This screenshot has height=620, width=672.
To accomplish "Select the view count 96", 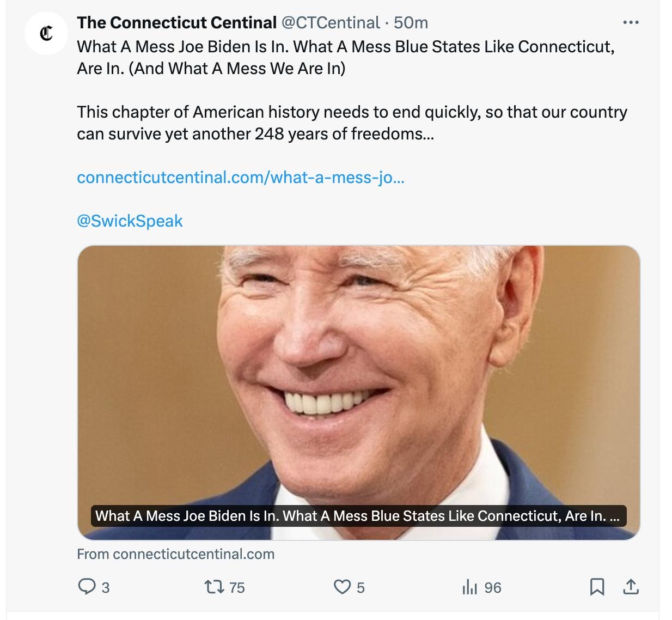I will (x=492, y=587).
